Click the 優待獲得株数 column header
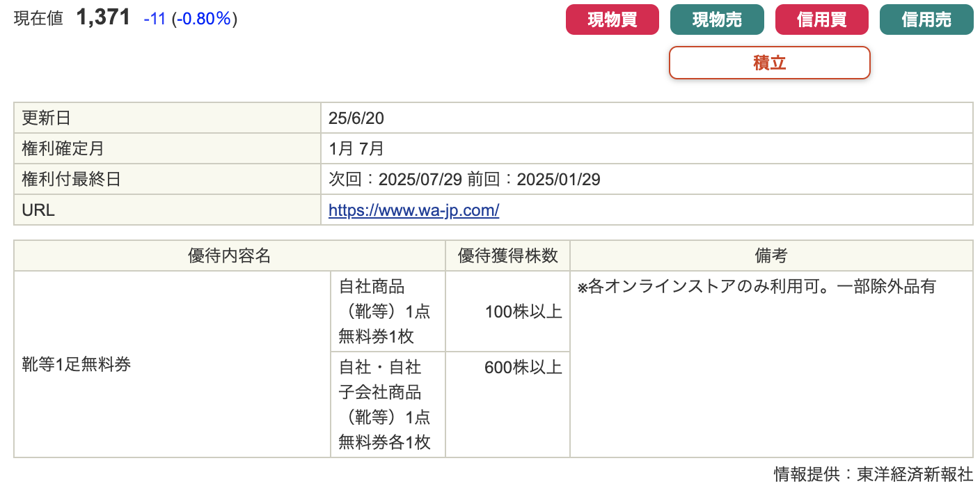 508,256
